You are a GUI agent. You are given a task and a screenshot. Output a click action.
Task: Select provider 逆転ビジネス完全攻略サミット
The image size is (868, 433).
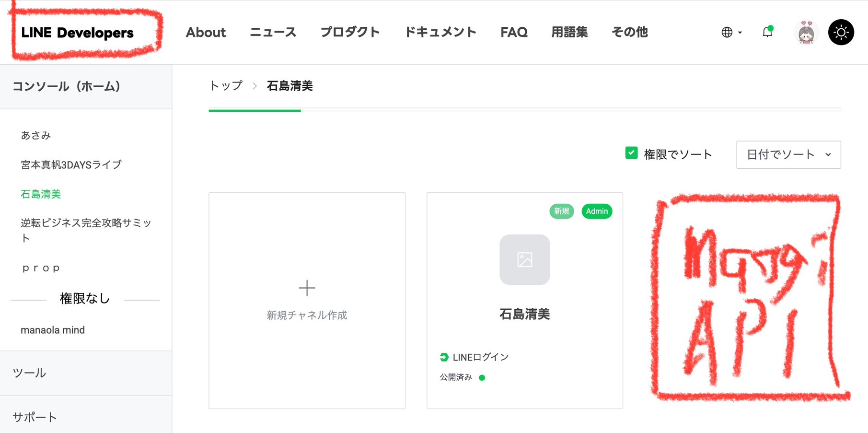86,231
